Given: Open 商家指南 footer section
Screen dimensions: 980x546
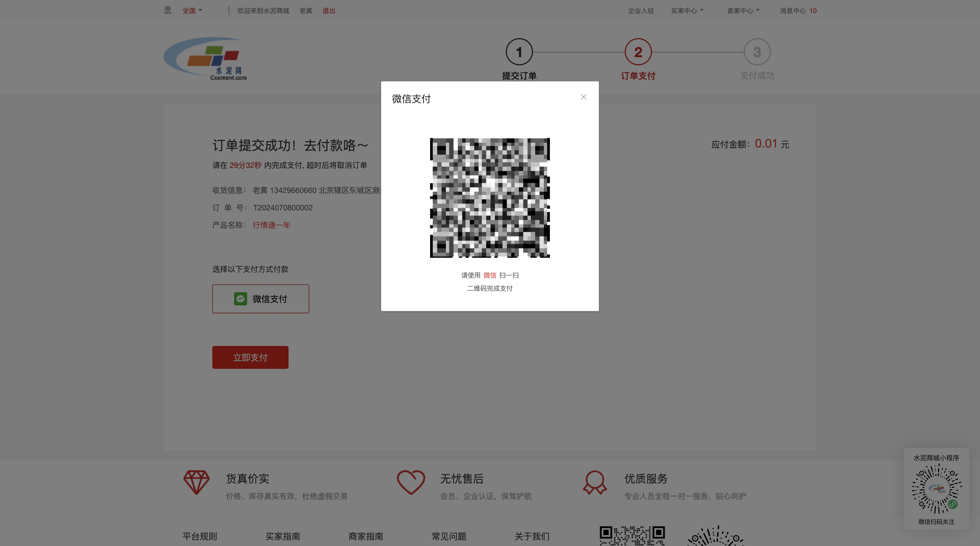Looking at the screenshot, I should tap(366, 536).
